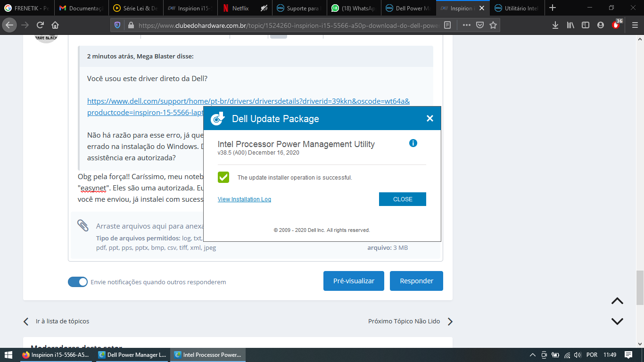The image size is (644, 362).
Task: Select Firefox Inspirion taskbar item
Action: [x=57, y=355]
